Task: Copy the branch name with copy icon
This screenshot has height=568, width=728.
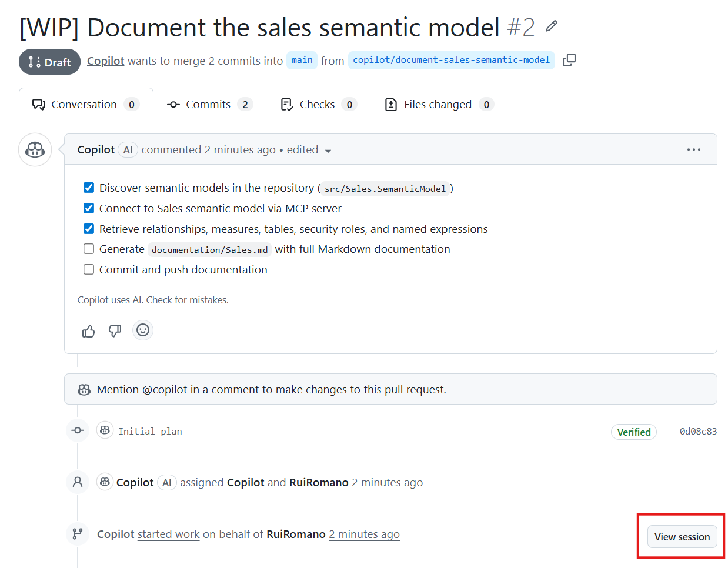Action: pyautogui.click(x=569, y=60)
